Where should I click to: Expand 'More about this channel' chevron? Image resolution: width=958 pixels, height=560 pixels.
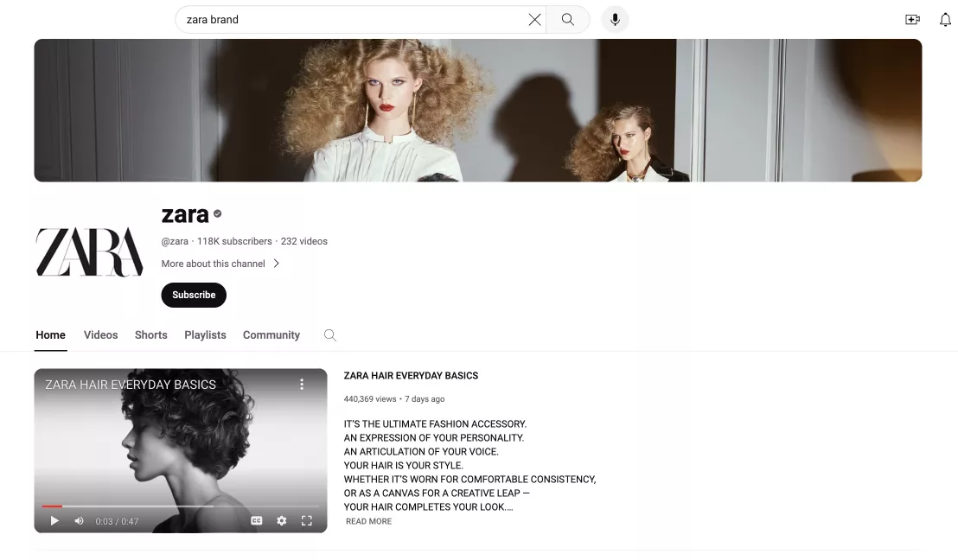point(276,264)
